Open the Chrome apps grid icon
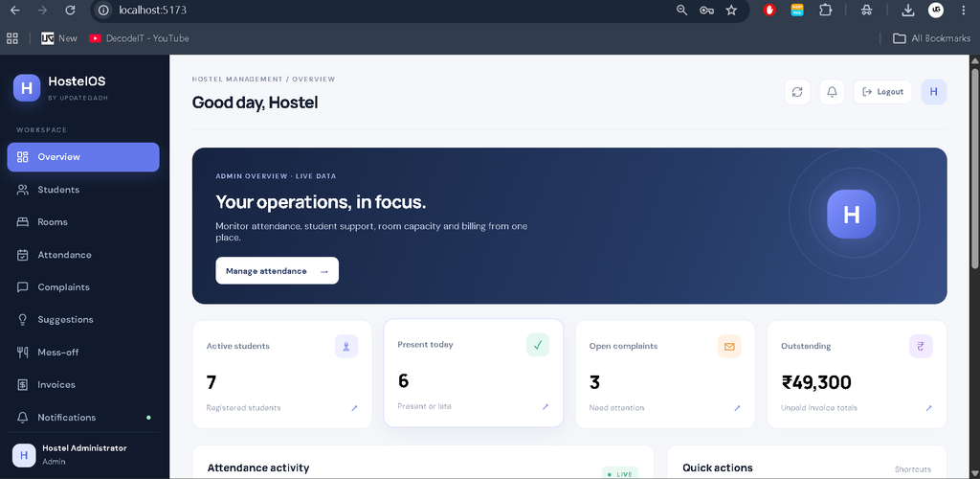 [11, 38]
